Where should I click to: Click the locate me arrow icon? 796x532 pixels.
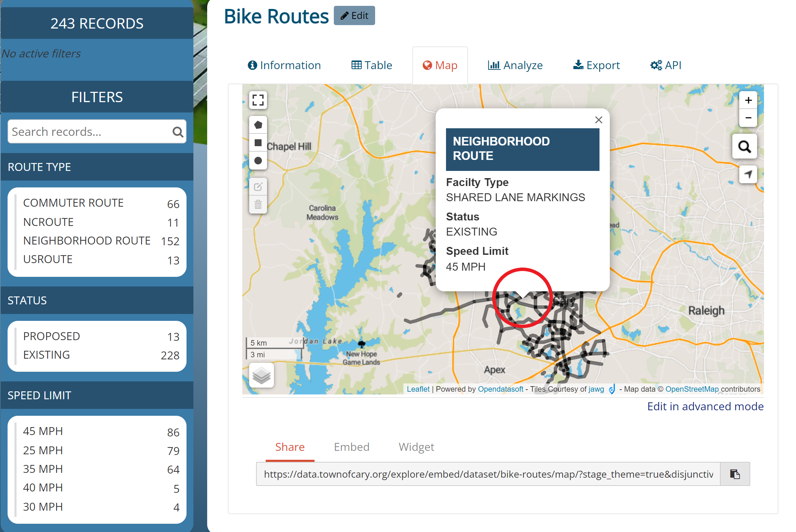point(748,174)
